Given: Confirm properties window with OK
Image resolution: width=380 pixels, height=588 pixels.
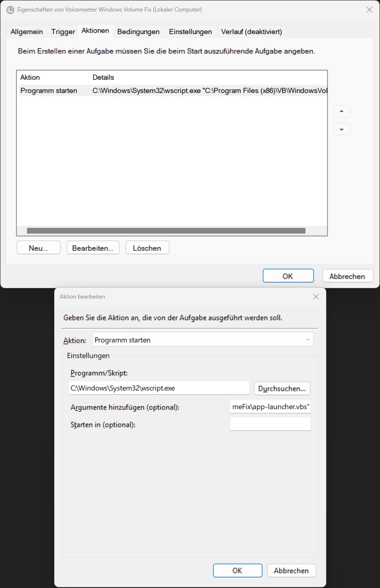Looking at the screenshot, I should [288, 276].
